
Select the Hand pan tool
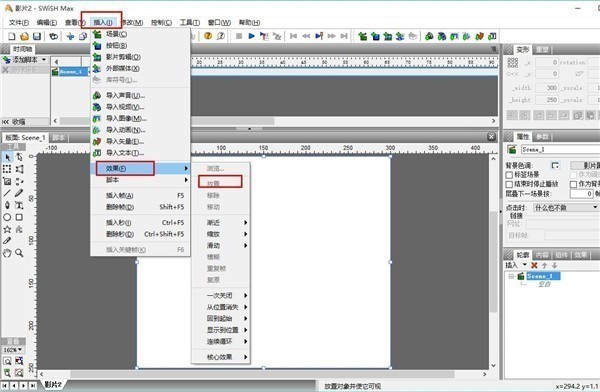(7, 253)
